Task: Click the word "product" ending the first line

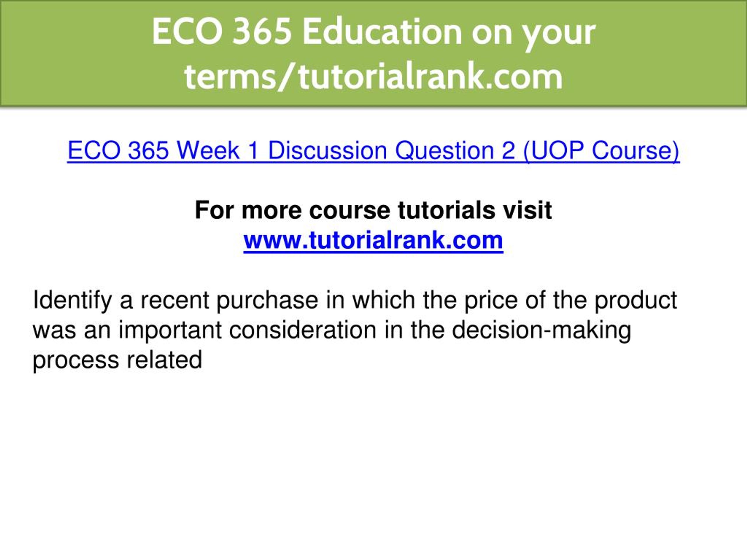Action: [x=636, y=301]
